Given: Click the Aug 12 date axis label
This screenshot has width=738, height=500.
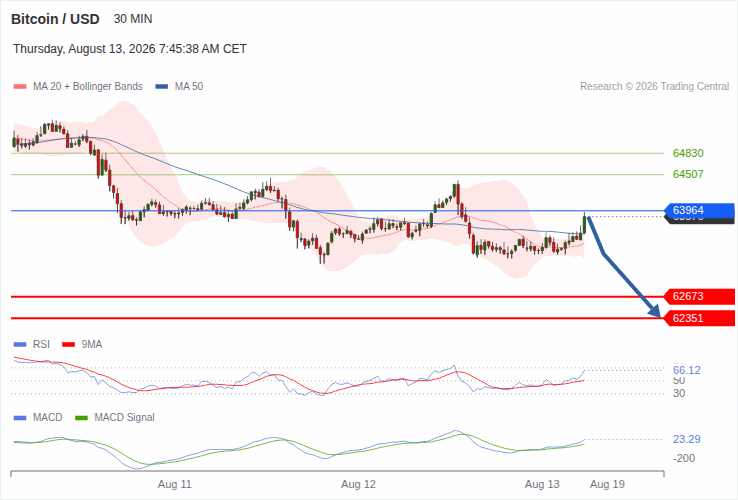Looking at the screenshot, I should click(x=359, y=484).
